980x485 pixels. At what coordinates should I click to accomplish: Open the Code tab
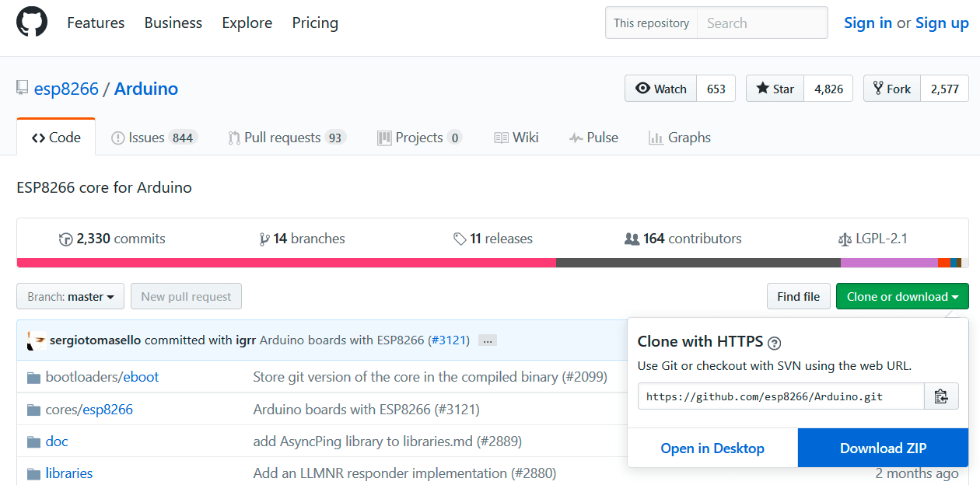[56, 138]
